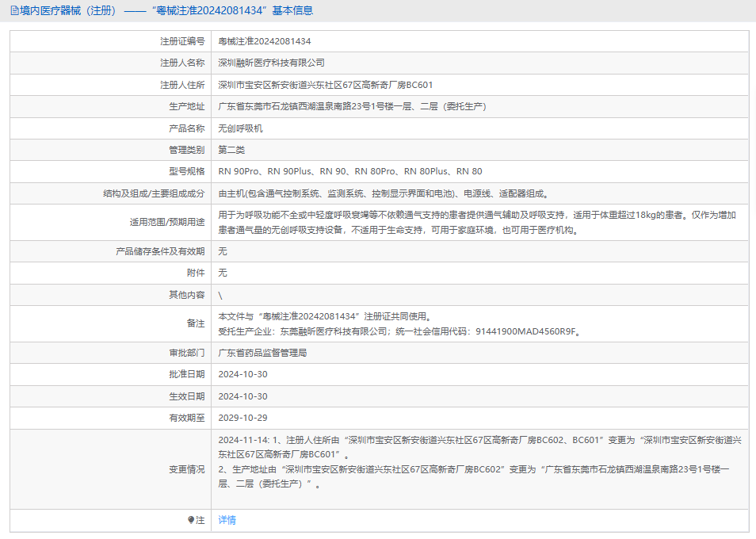
Task: Click the production address value in 生产地址 row
Action: 352,106
